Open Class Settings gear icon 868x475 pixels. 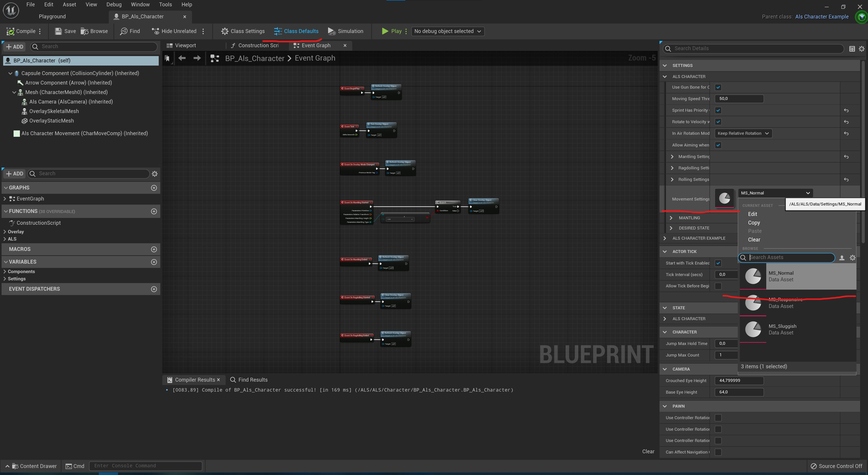pos(225,31)
